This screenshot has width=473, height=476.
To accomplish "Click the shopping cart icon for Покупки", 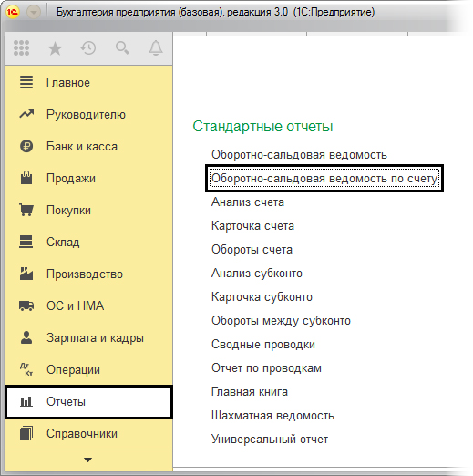I will point(26,210).
